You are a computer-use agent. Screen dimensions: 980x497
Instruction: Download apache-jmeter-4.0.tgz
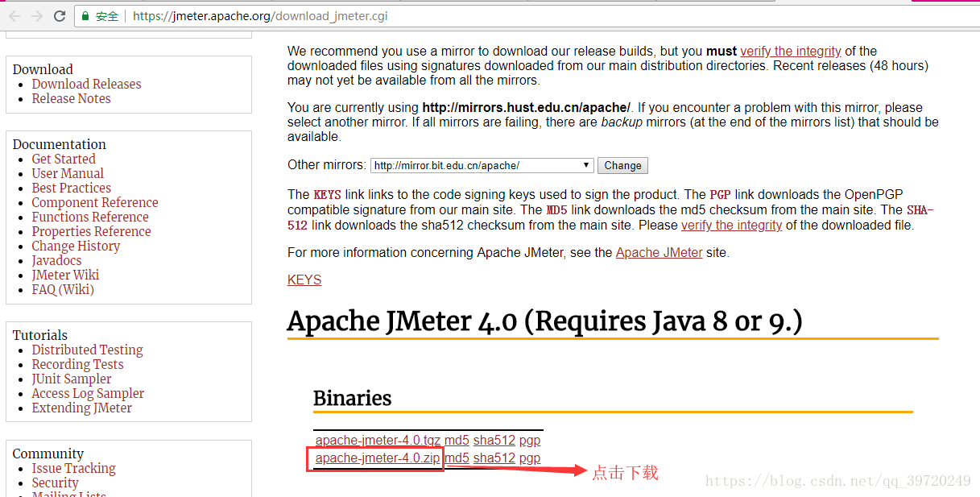point(378,441)
